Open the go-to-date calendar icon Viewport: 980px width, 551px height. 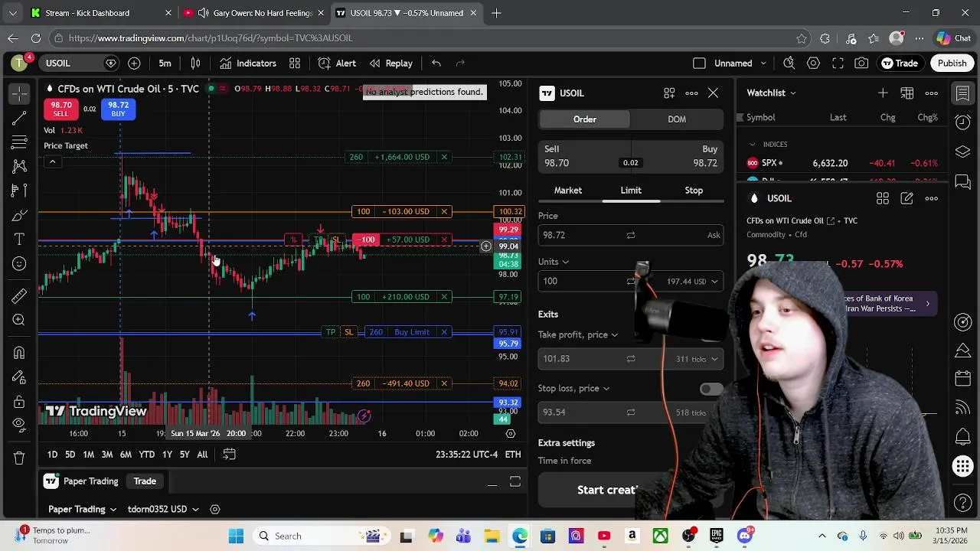pyautogui.click(x=229, y=455)
